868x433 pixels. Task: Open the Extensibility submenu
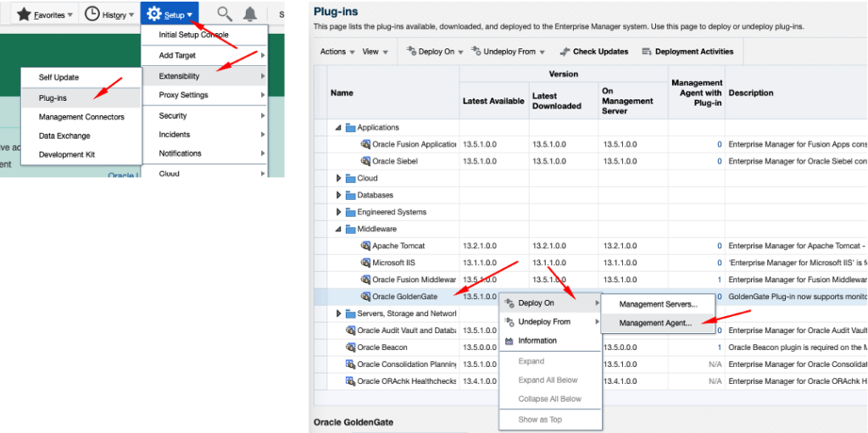click(x=205, y=76)
